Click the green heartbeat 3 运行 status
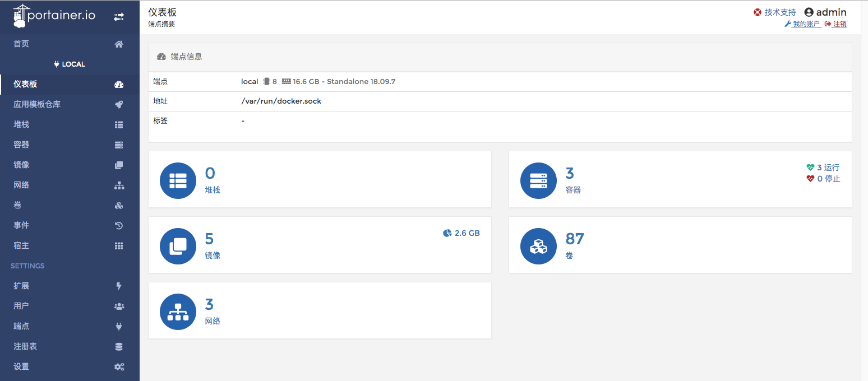The width and height of the screenshot is (868, 381). [823, 168]
